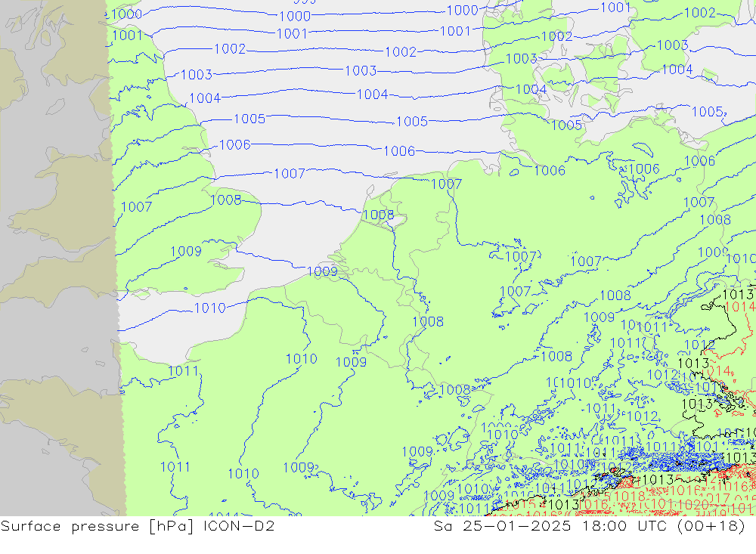The image size is (756, 554).
Task: Click the 1009 label over southern England
Action: [x=186, y=251]
